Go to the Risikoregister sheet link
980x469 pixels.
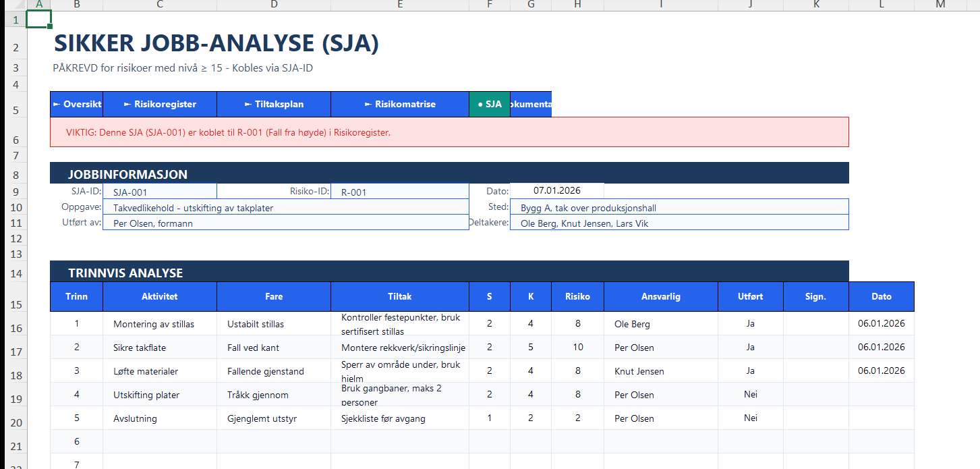coord(160,105)
